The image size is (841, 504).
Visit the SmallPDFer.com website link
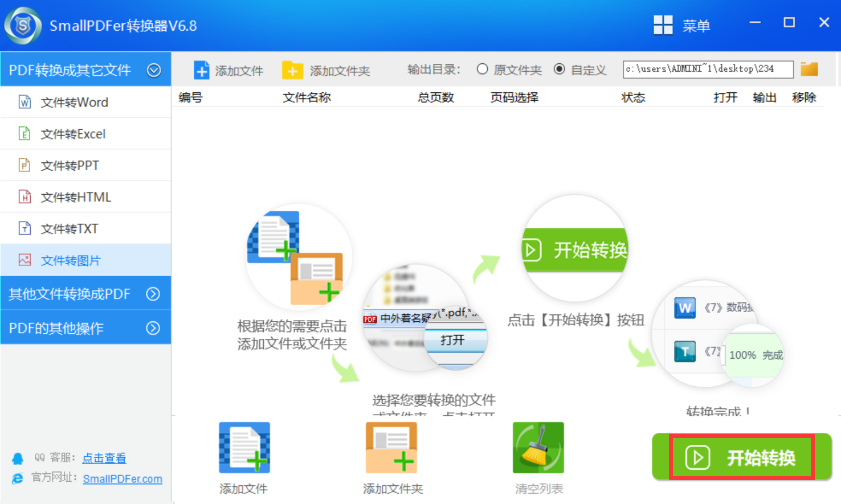(123, 479)
